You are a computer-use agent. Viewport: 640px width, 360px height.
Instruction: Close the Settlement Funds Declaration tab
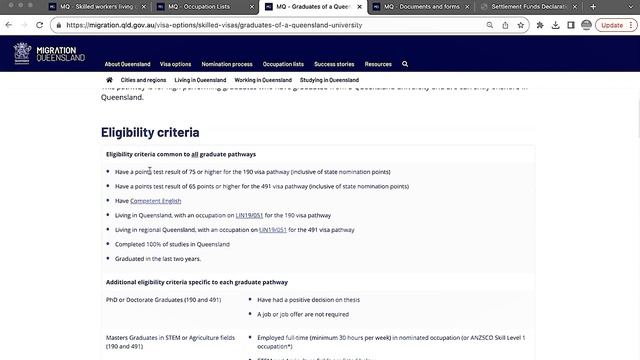point(575,7)
